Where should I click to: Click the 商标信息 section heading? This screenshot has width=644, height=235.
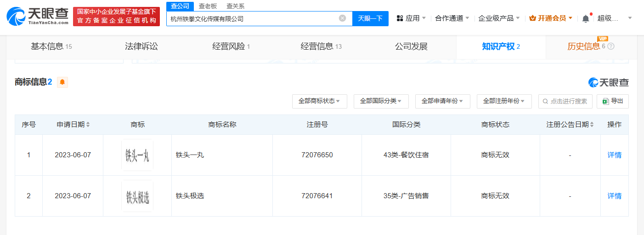click(34, 82)
